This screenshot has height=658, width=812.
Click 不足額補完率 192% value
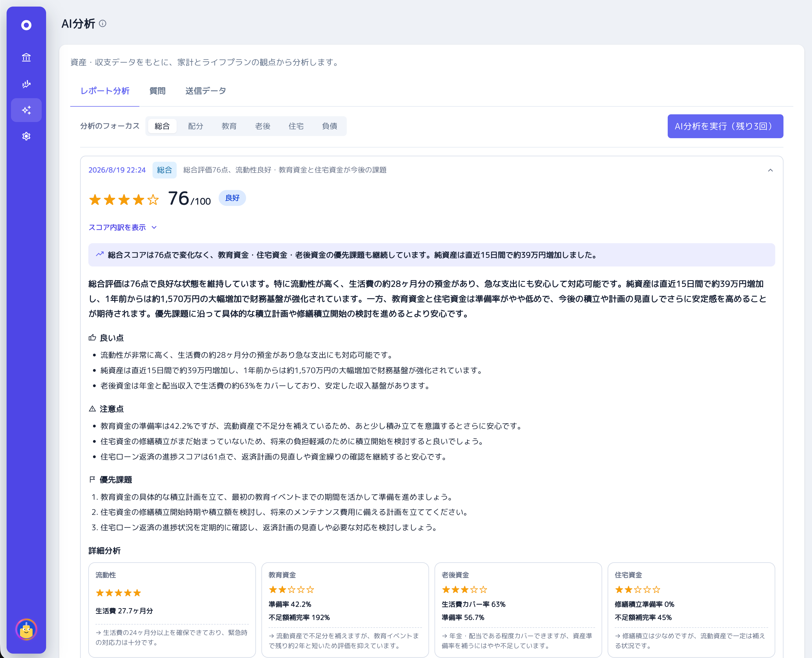(x=299, y=617)
